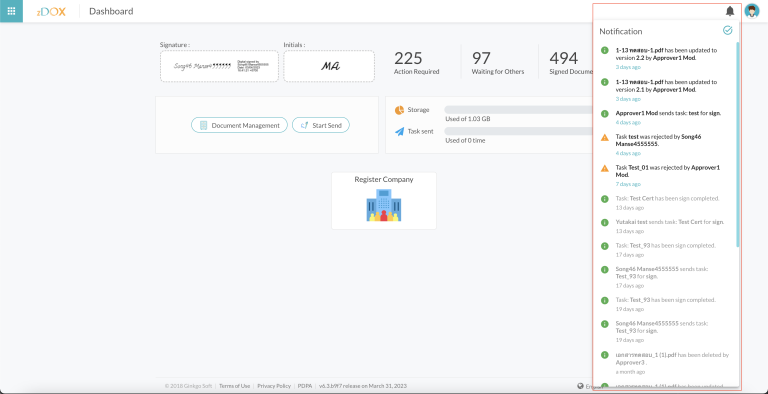Viewport: 768px width, 394px height.
Task: Open the app launcher grid icon
Action: [x=11, y=11]
